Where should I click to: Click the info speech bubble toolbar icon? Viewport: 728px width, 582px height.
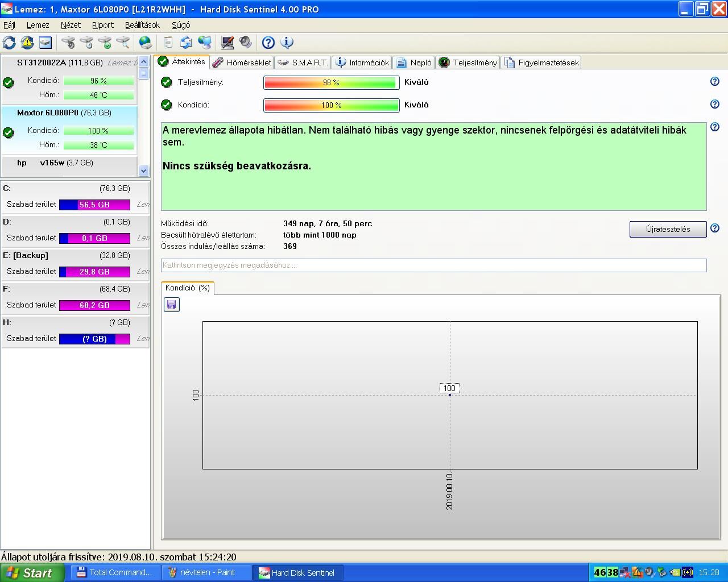tap(287, 43)
